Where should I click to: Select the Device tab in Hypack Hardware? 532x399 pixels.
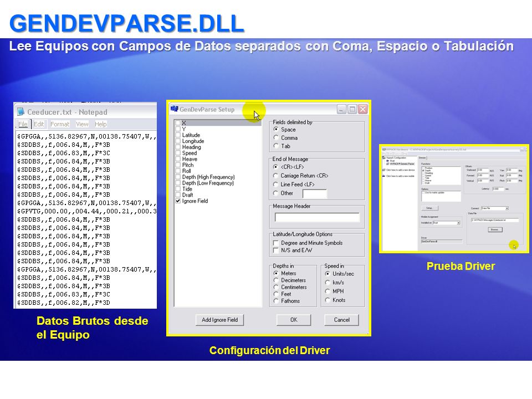click(x=422, y=158)
